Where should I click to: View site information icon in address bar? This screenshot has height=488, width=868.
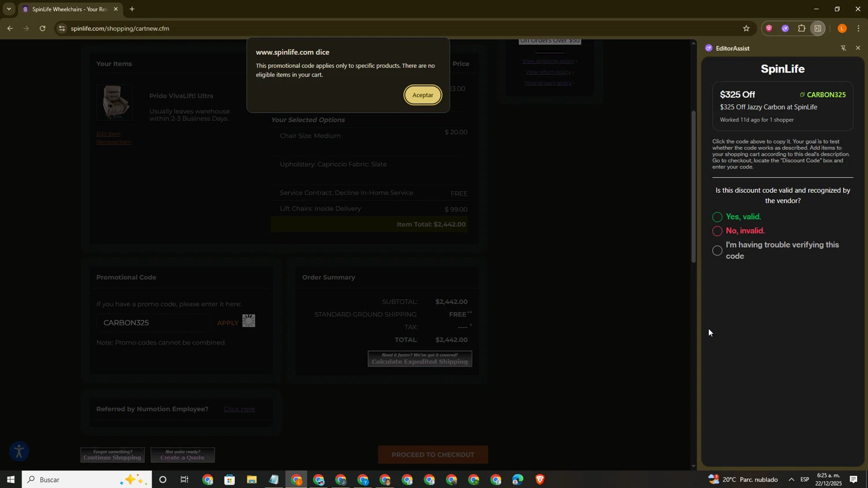[x=62, y=28]
